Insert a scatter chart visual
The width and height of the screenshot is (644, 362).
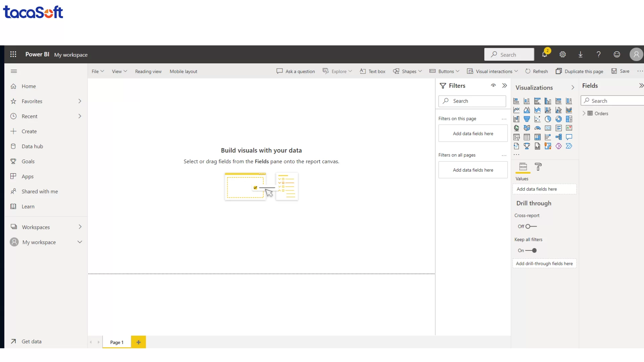537,119
